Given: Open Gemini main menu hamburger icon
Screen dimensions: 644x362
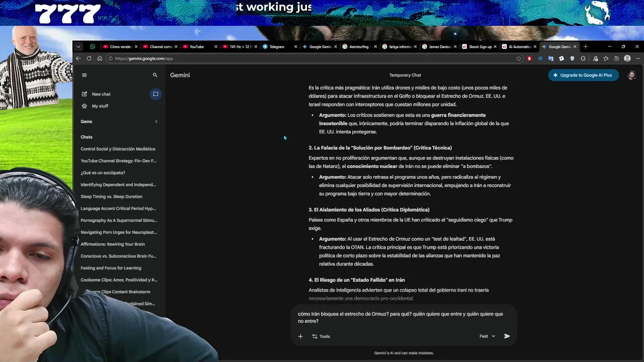Looking at the screenshot, I should 84,75.
